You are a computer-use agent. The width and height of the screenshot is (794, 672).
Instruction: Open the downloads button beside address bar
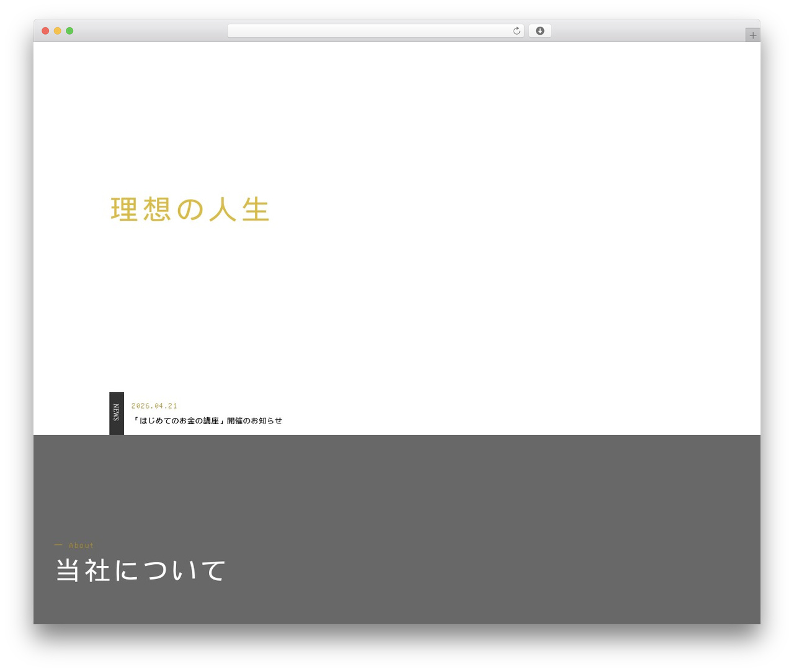pyautogui.click(x=540, y=31)
